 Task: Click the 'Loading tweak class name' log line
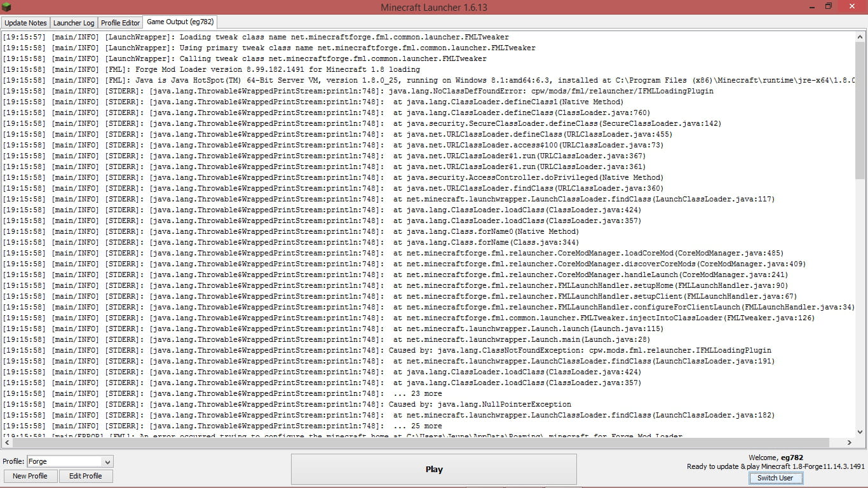pos(256,37)
